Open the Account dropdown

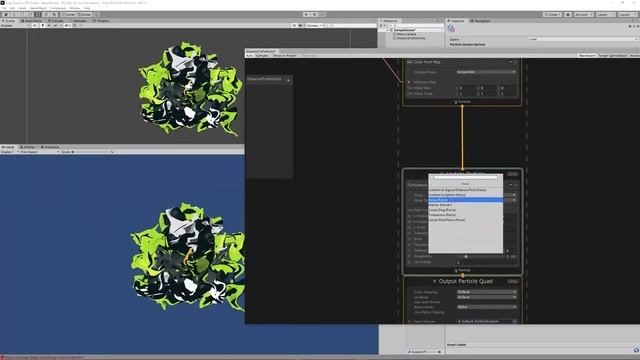583,15
